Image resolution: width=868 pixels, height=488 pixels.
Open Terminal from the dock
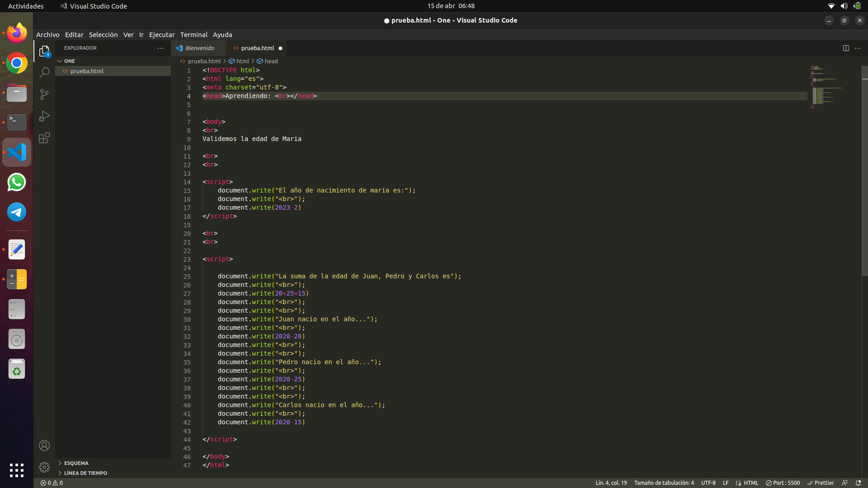17,122
